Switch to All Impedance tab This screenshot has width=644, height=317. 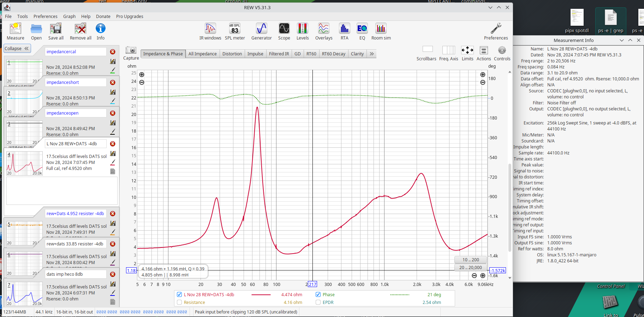[x=203, y=54]
